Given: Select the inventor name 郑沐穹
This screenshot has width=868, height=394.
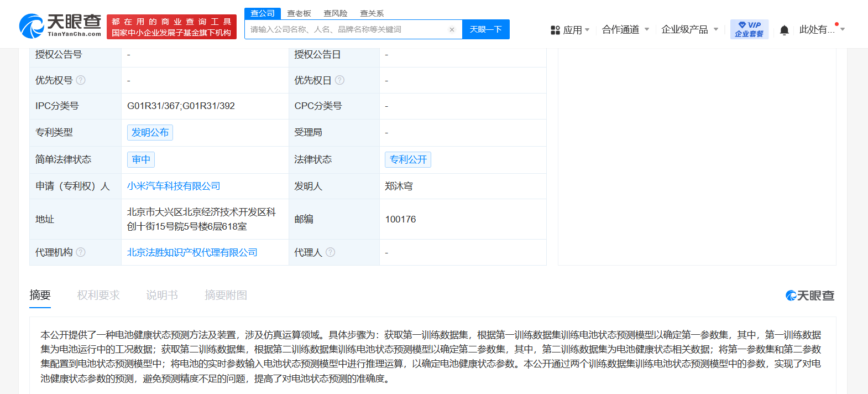Looking at the screenshot, I should [399, 186].
